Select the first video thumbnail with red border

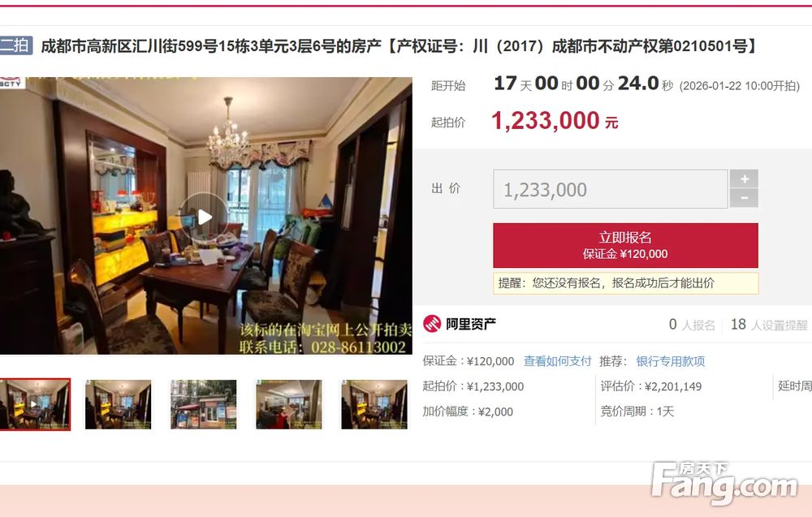click(x=35, y=404)
